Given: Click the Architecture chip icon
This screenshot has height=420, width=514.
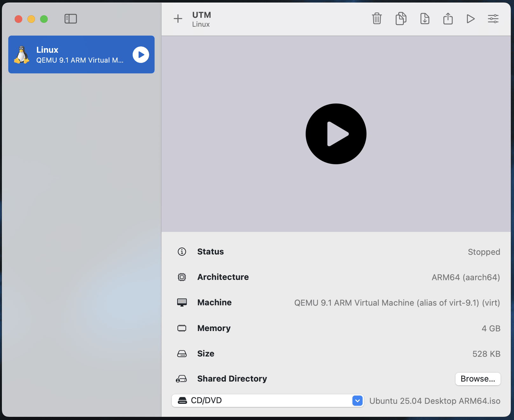Looking at the screenshot, I should point(182,277).
